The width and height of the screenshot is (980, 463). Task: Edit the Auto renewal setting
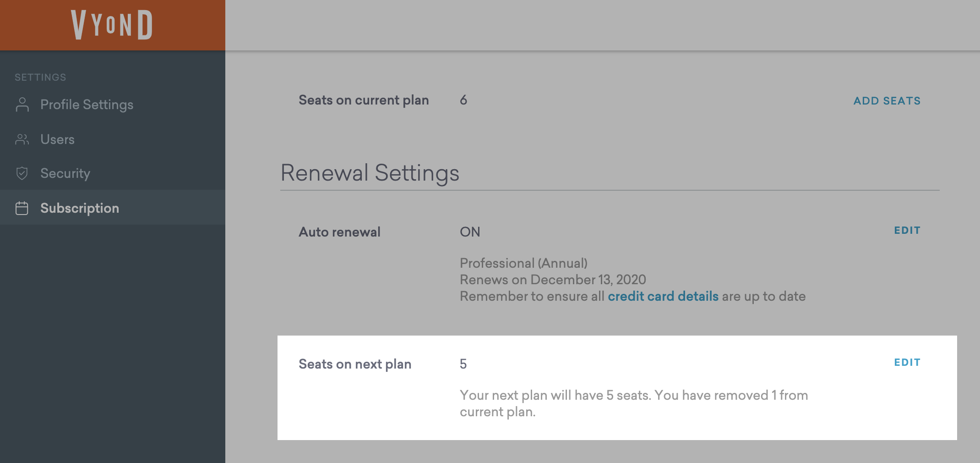pyautogui.click(x=907, y=231)
